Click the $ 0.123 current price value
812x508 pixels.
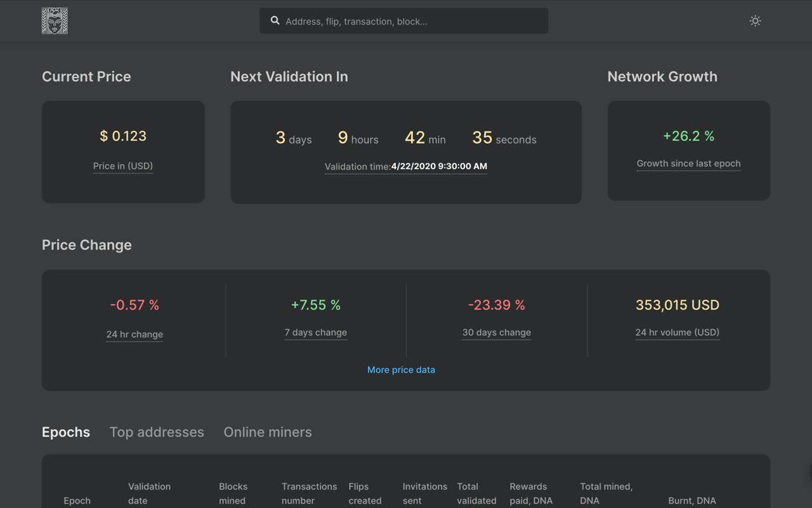(x=123, y=136)
